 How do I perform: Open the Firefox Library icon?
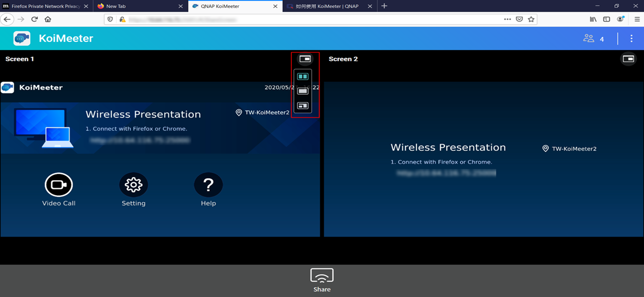pyautogui.click(x=593, y=19)
